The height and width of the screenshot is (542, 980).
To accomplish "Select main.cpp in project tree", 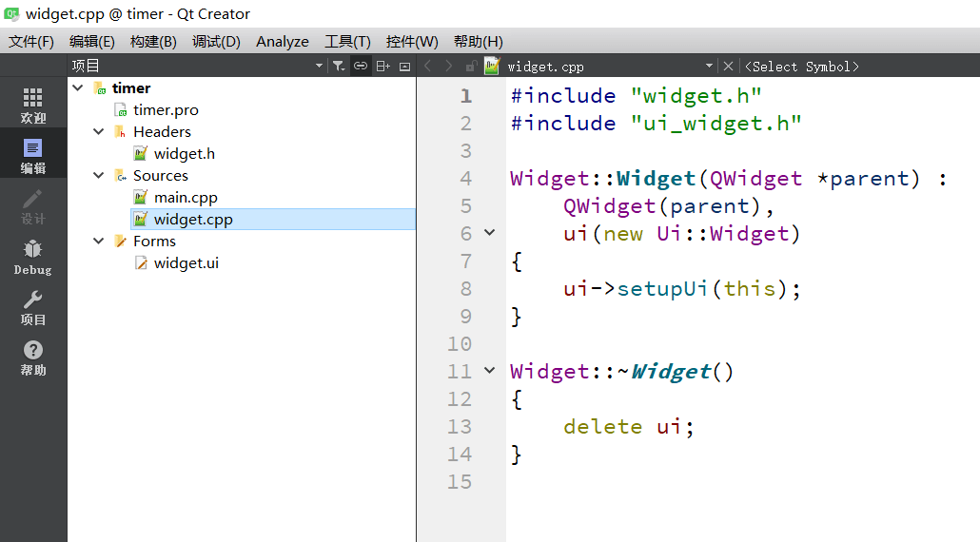I will pyautogui.click(x=186, y=198).
